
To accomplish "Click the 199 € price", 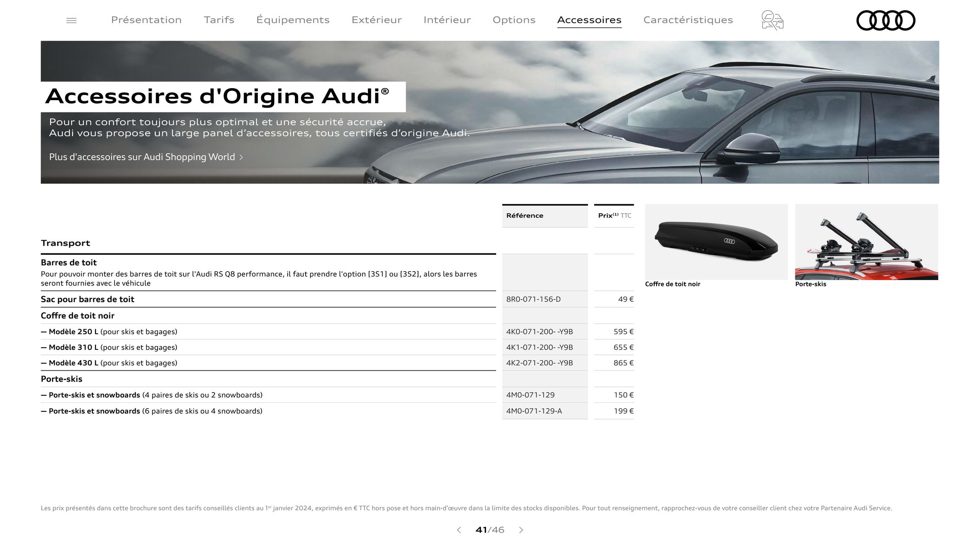I will (623, 411).
